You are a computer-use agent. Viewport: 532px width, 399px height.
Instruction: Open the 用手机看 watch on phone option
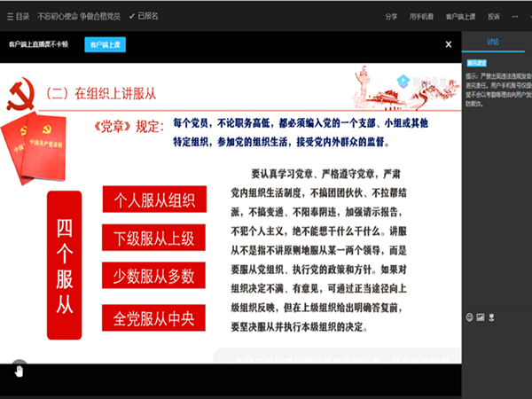[x=421, y=16]
